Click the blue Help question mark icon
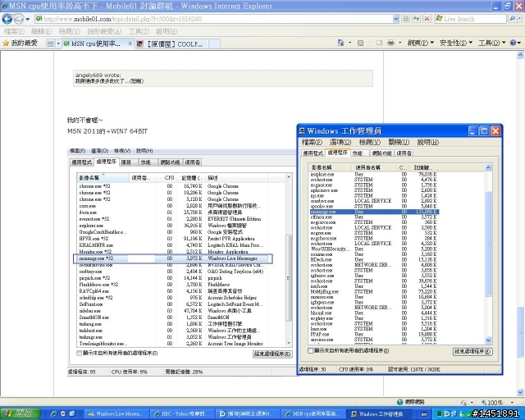 [x=514, y=43]
